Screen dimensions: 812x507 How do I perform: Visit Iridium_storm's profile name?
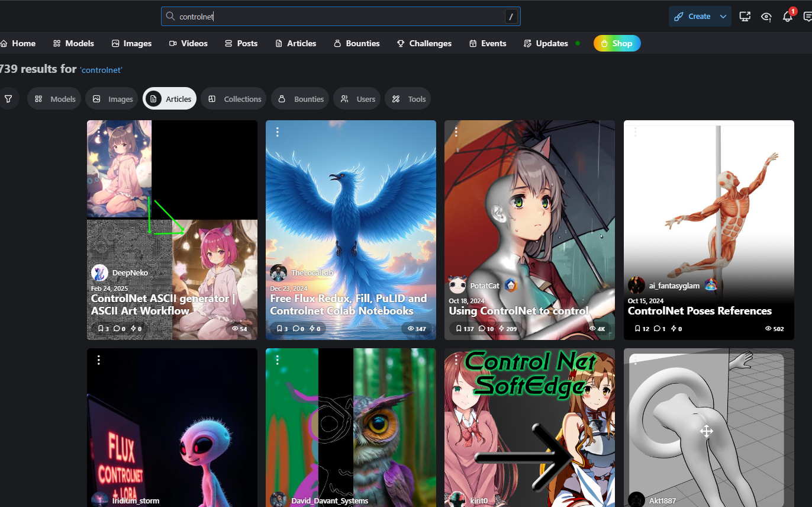coord(136,500)
